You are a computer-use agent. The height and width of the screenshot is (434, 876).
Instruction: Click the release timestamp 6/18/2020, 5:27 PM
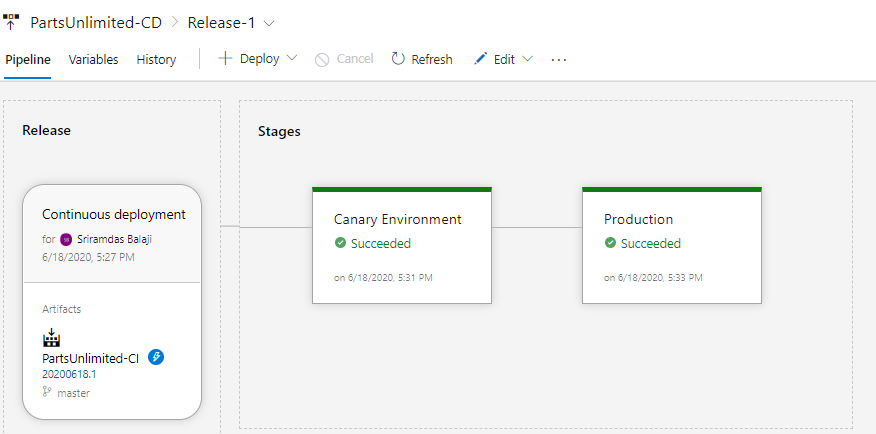pyautogui.click(x=88, y=257)
